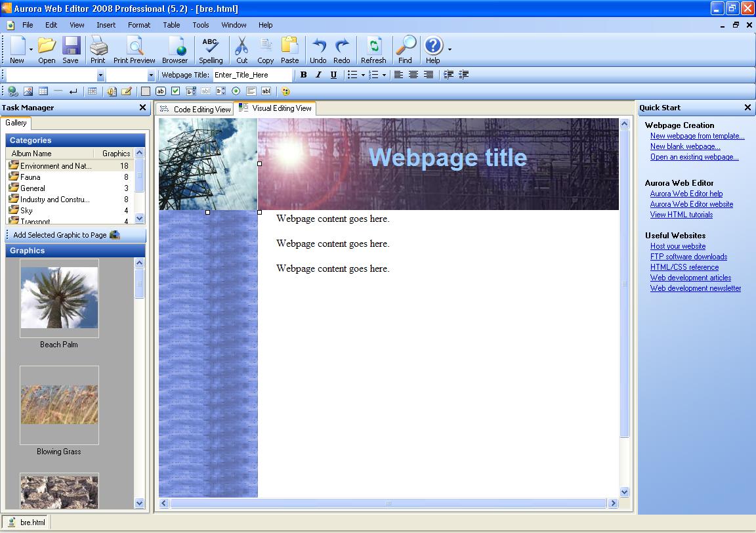
Task: Open the Help button dropdown arrow
Action: pos(450,50)
